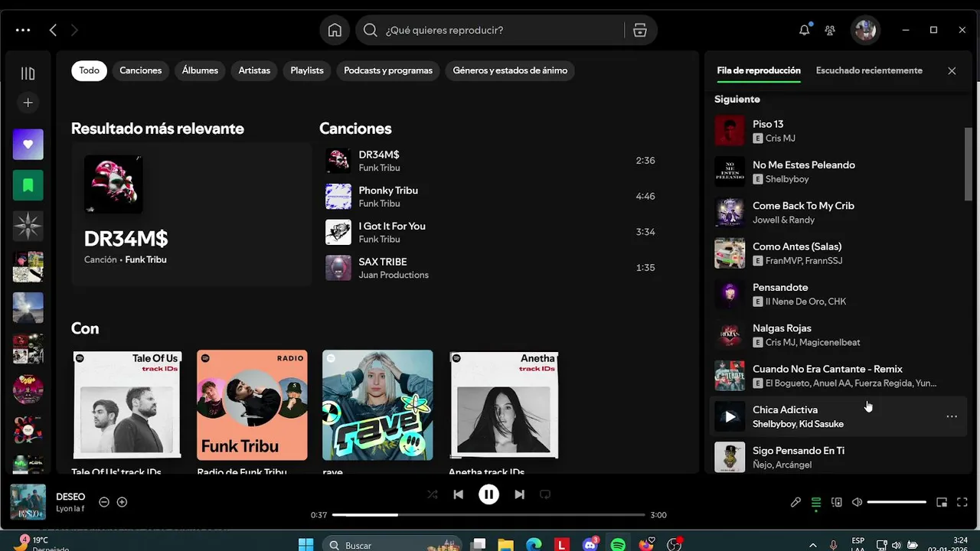
Task: Click the plus create playlist button
Action: point(28,103)
